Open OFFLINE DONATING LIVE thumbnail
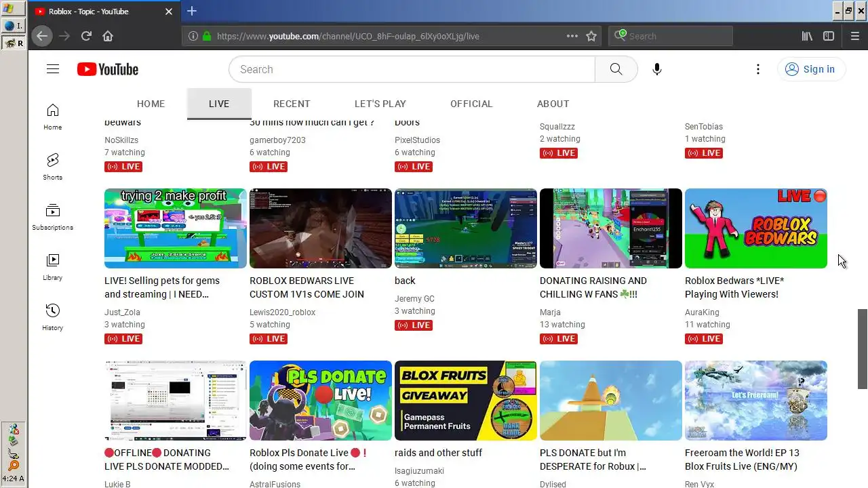 pos(176,401)
